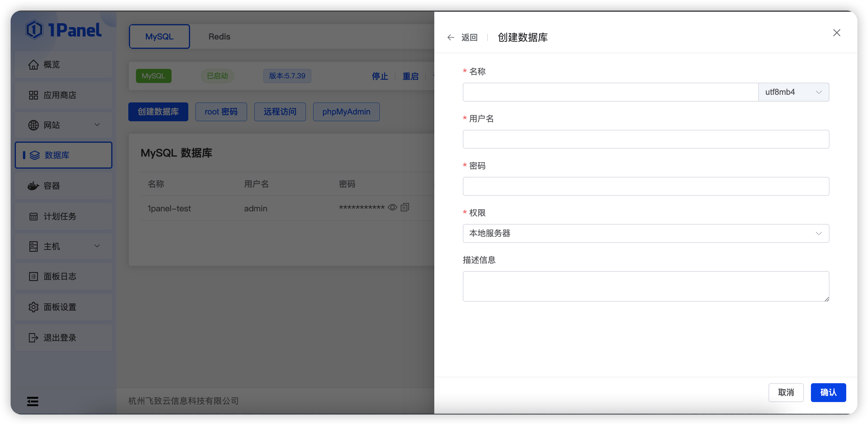The width and height of the screenshot is (868, 425).
Task: Collapse the sidebar using bottom-left icon
Action: coord(32,401)
